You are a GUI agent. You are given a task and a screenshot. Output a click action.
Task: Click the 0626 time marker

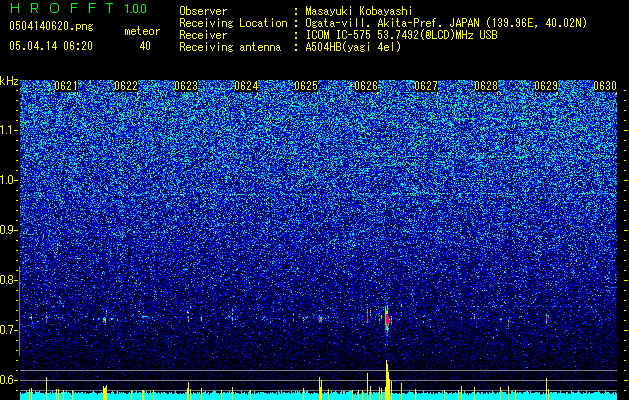(x=366, y=86)
